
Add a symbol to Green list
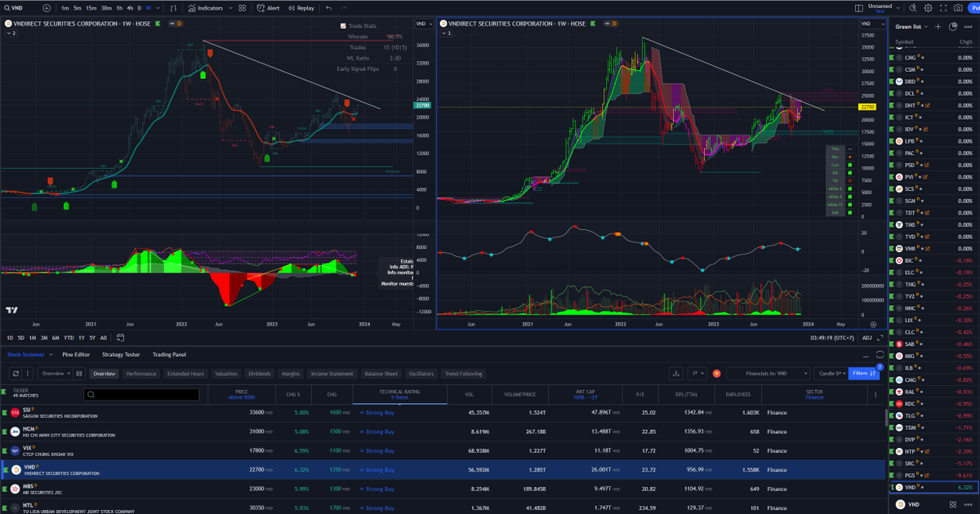pos(938,26)
